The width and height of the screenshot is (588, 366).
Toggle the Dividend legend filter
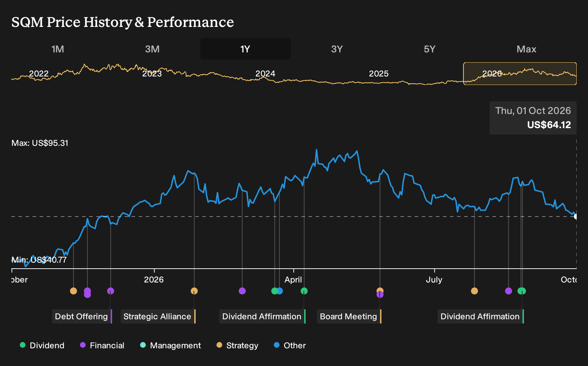[42, 345]
